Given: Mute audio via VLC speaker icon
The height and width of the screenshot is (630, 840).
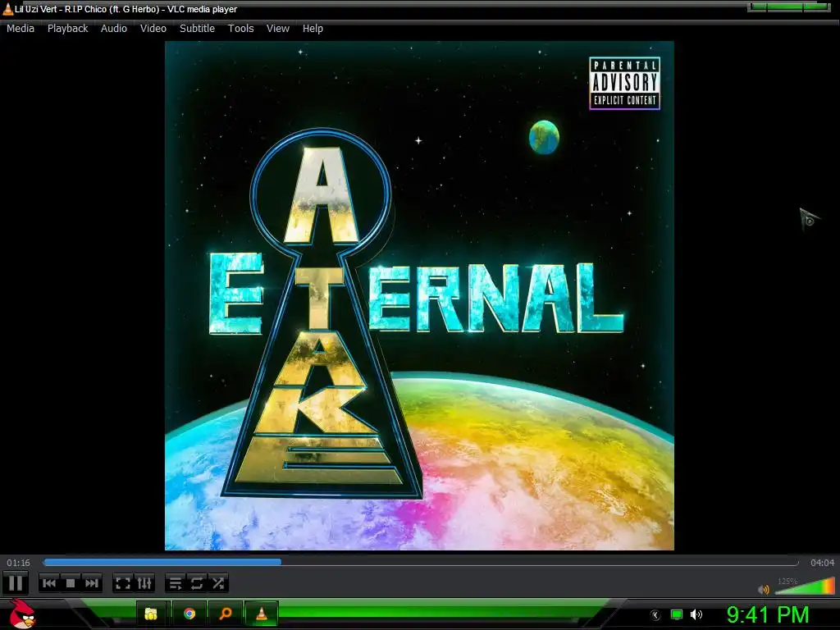Looking at the screenshot, I should 764,589.
